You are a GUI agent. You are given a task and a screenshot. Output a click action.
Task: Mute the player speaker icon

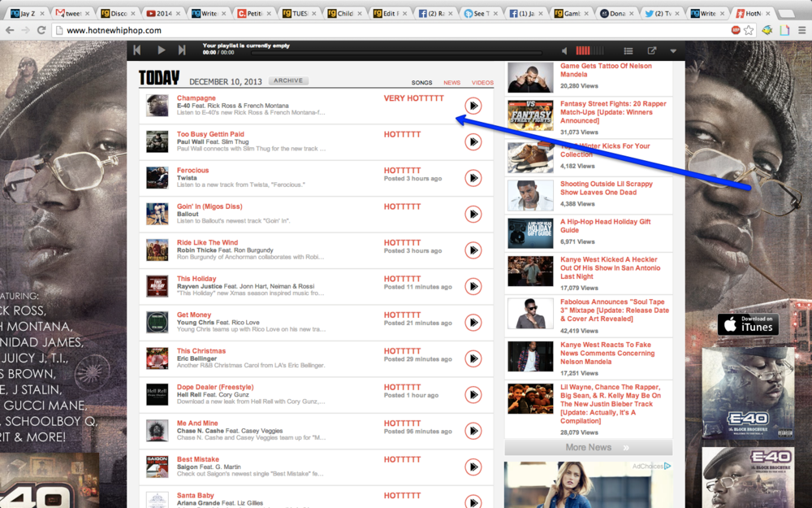[x=565, y=51]
